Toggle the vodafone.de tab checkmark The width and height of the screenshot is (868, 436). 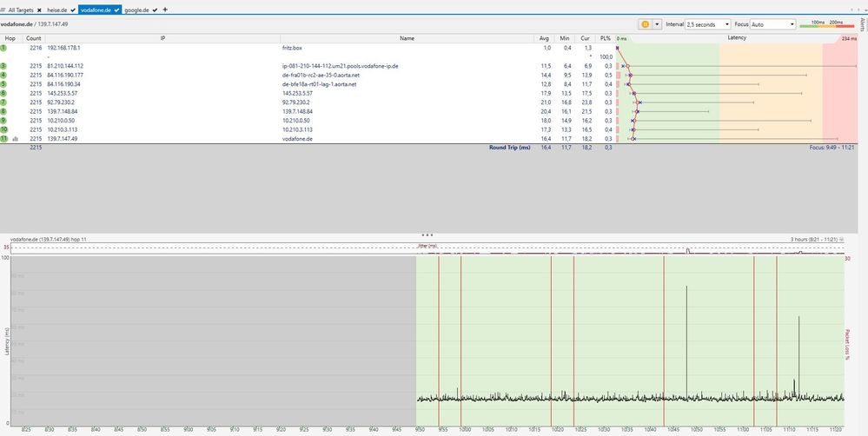tap(116, 9)
